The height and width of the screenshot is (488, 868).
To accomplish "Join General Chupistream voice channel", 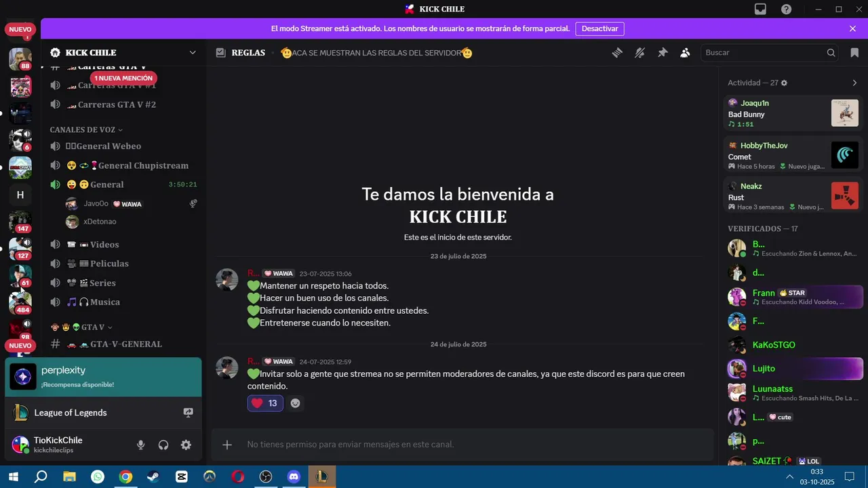I will coord(123,165).
